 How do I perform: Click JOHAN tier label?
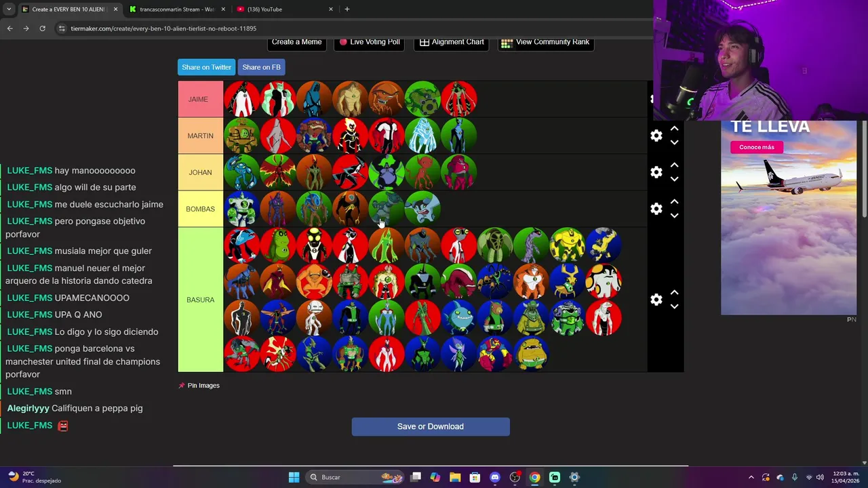tap(200, 172)
